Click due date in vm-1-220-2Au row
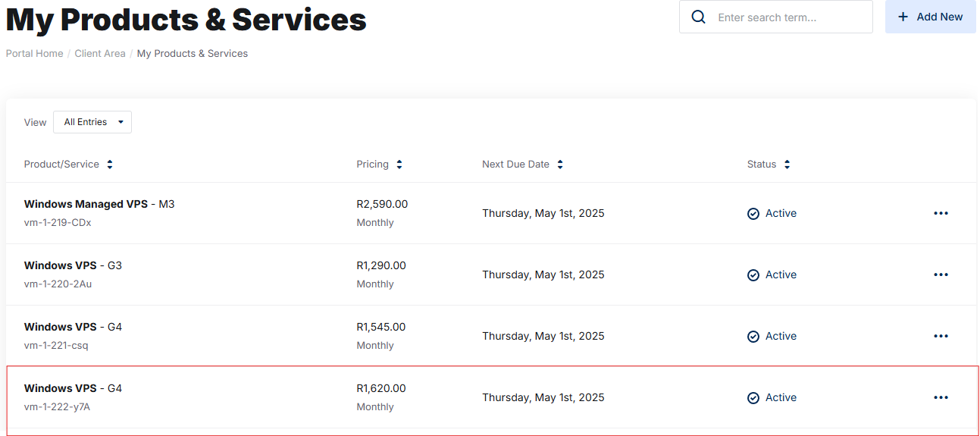Screen dimensions: 980x436 [x=543, y=274]
